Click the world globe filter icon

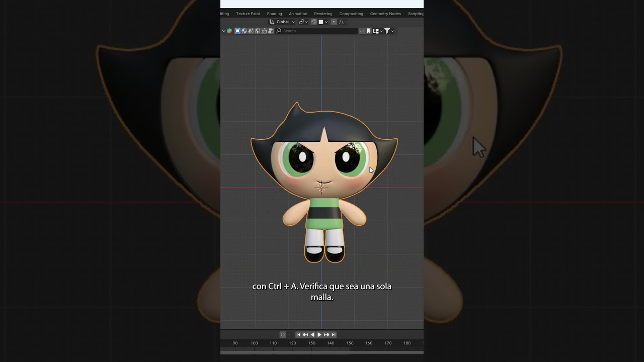click(x=258, y=31)
